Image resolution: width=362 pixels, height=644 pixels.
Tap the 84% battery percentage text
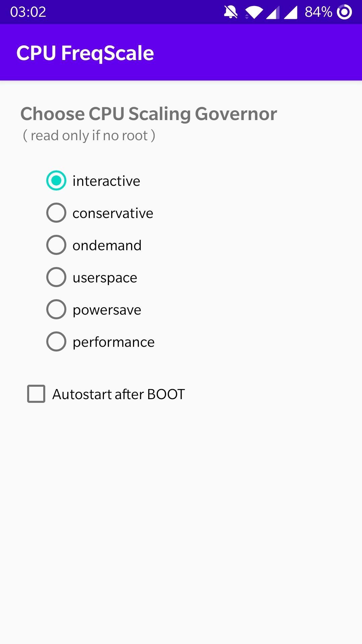(x=318, y=12)
